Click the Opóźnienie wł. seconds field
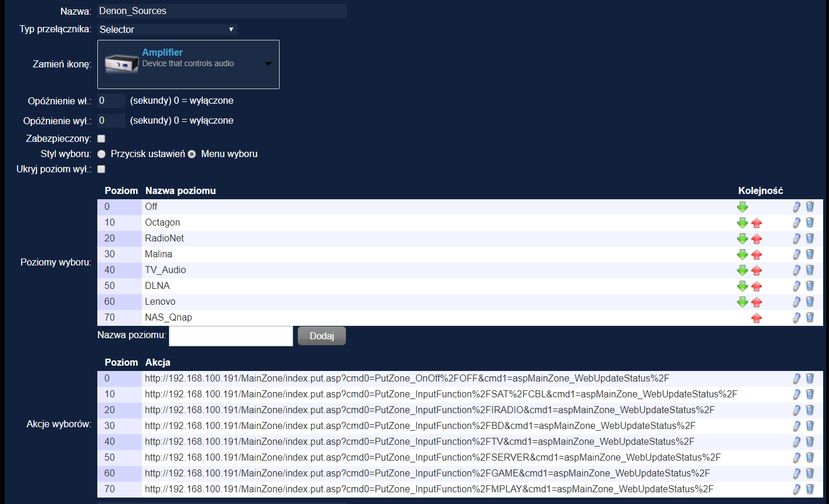The width and height of the screenshot is (829, 504). [111, 101]
